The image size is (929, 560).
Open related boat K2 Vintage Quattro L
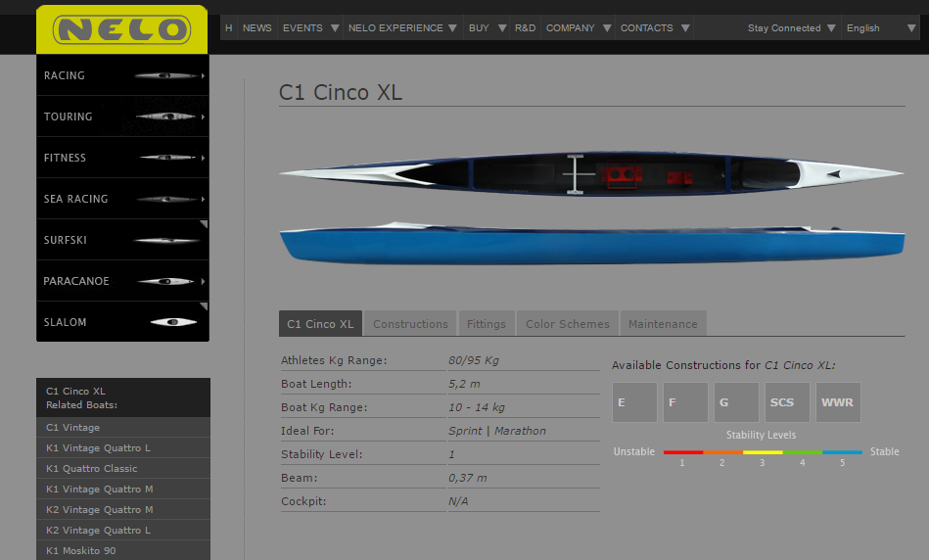tap(123, 530)
